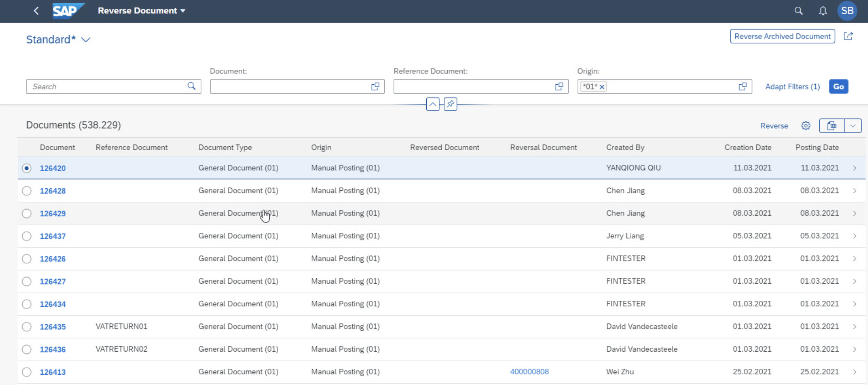The height and width of the screenshot is (385, 868).
Task: Click the VATRETURN01 reference document cell
Action: coord(122,326)
